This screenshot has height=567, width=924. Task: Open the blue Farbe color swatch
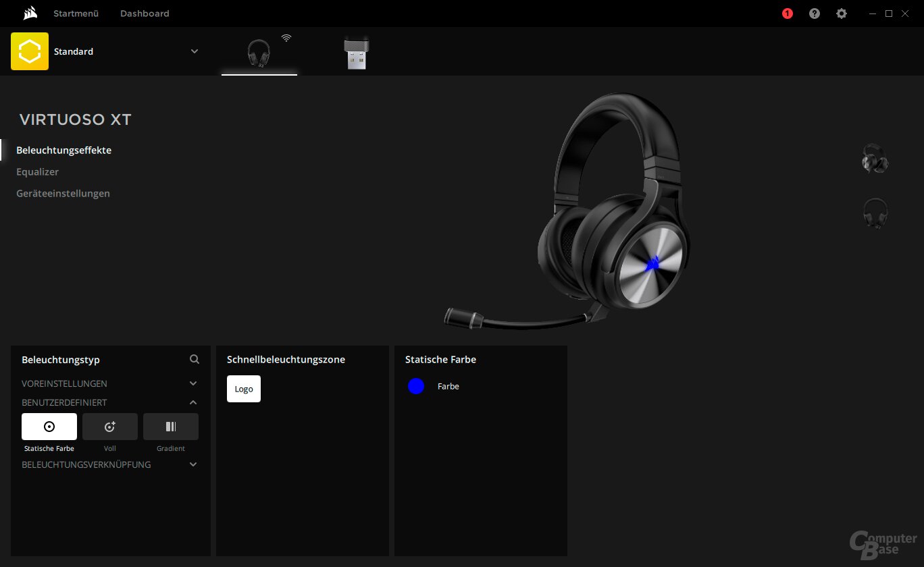tap(416, 386)
